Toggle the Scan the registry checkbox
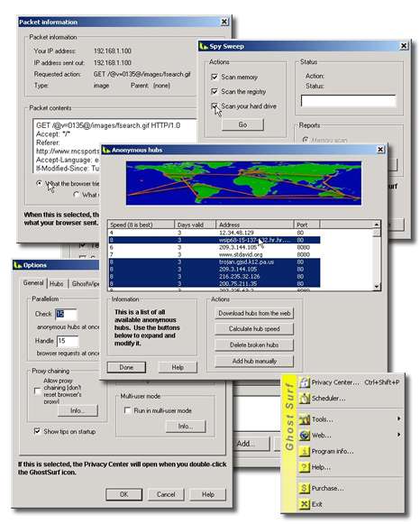The image size is (420, 524). 215,91
